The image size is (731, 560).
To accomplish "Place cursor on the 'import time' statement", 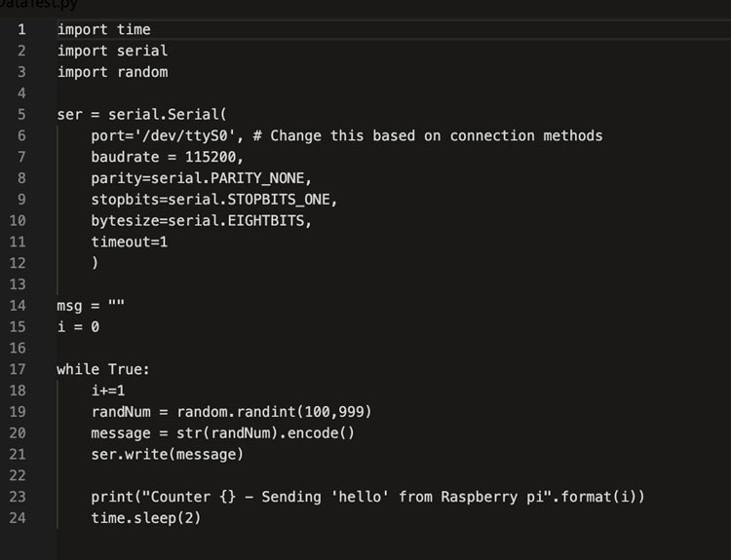I will 103,29.
